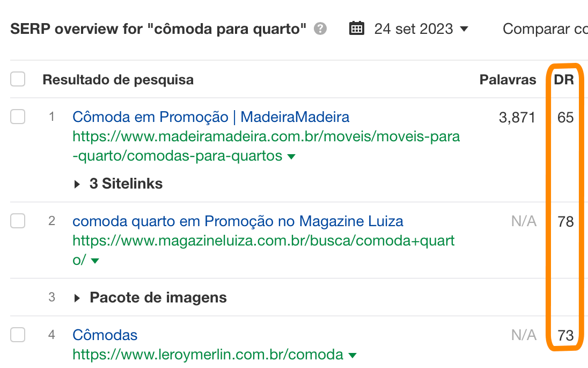Toggle the select-all results checkbox
The image size is (588, 368).
18,80
